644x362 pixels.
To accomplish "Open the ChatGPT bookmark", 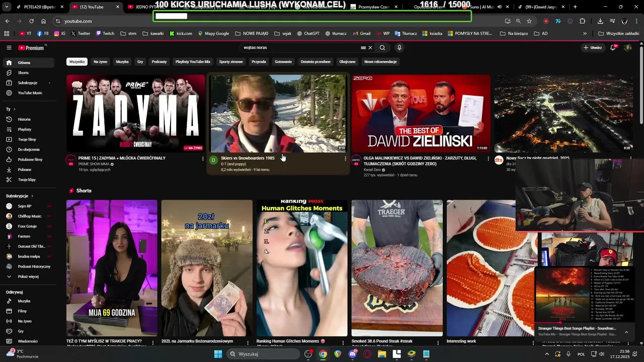I will point(308,34).
